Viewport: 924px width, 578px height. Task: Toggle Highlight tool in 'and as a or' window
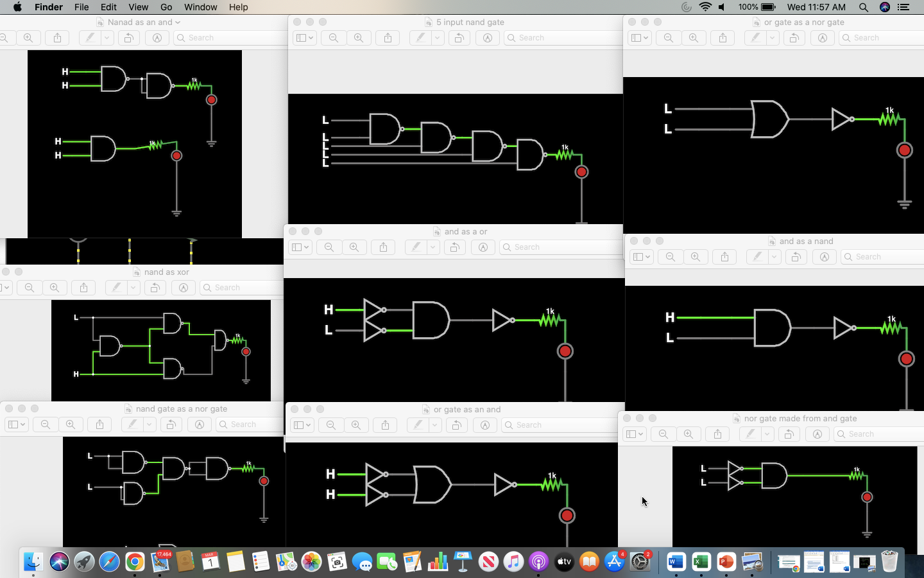click(416, 247)
